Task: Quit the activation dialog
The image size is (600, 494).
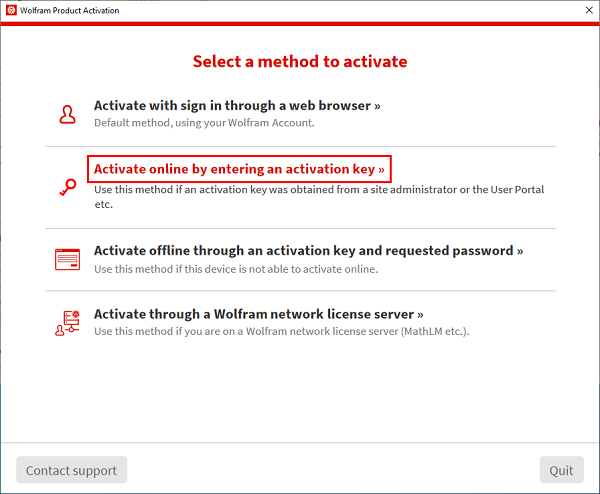Action: 561,470
